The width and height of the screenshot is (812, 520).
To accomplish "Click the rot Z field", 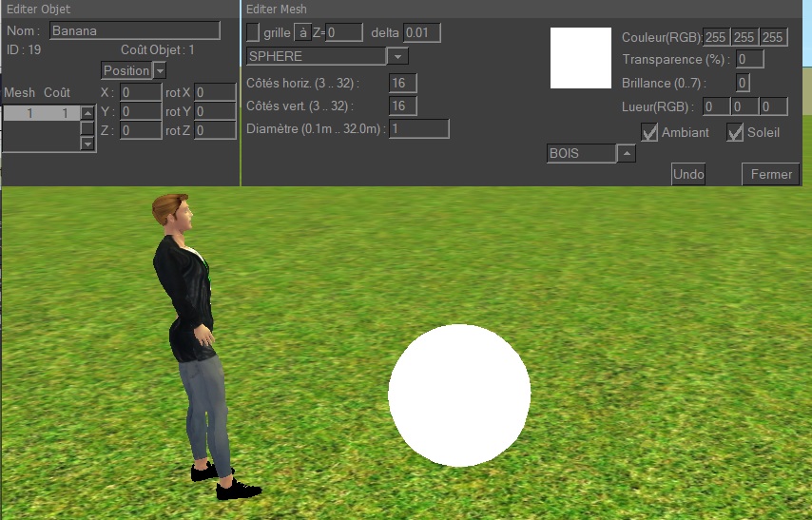I will point(216,130).
